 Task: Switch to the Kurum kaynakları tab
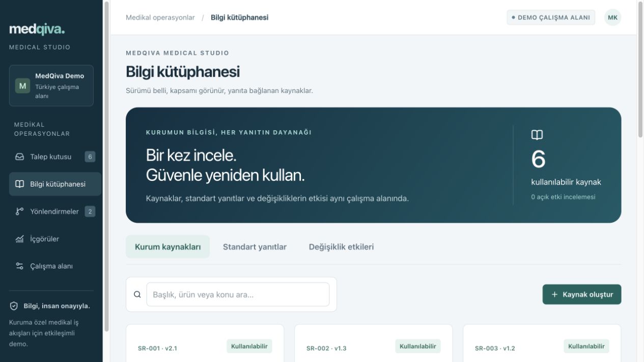click(167, 247)
